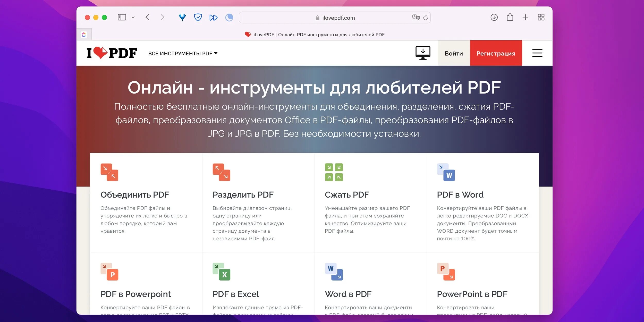Click the PowerPoint в PDF icon
Screen dimensions: 644x322
pyautogui.click(x=446, y=272)
